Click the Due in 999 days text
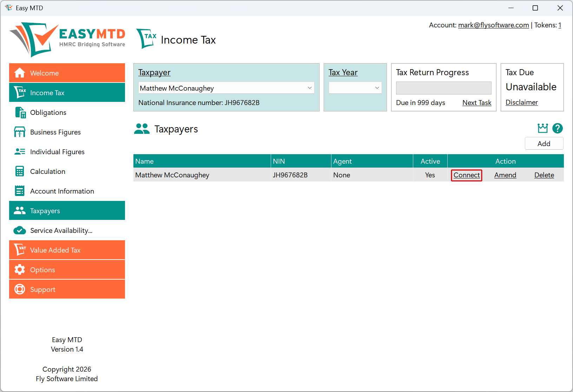The image size is (573, 392). point(421,103)
